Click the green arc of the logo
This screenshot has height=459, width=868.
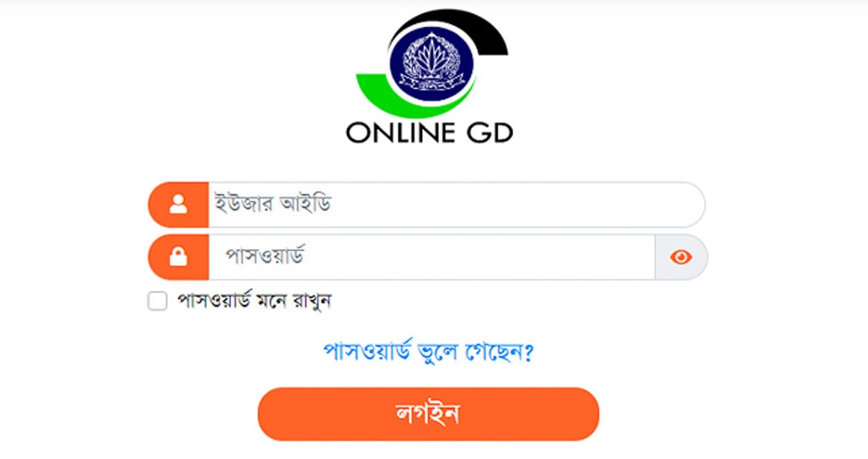(x=384, y=93)
